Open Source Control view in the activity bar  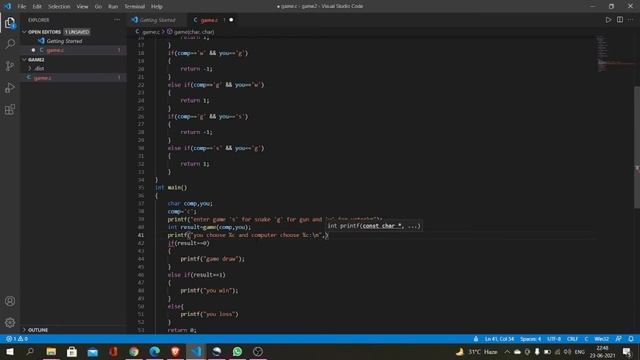tap(10, 66)
